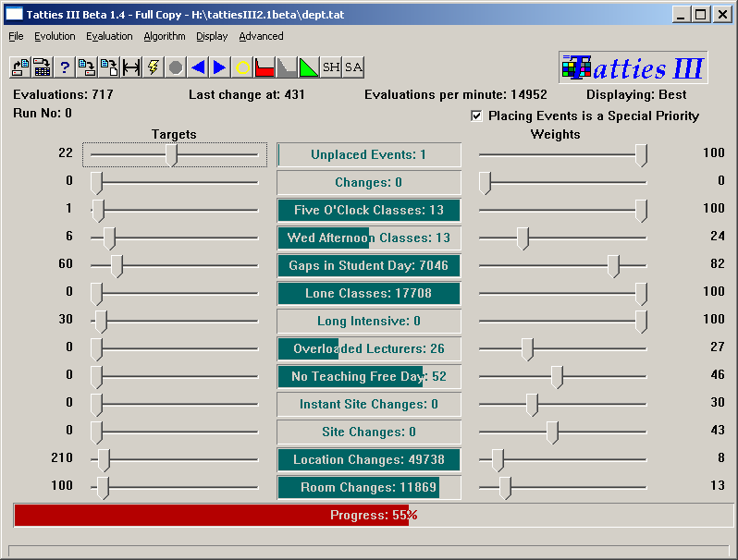Click the SA toolbar button

pos(353,67)
